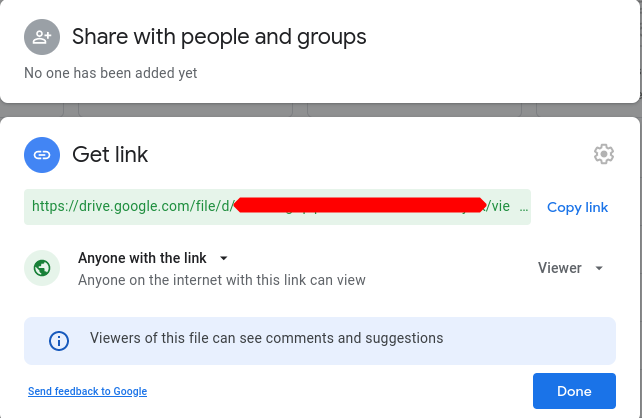Open link sharing settings gear
Image resolution: width=642 pixels, height=418 pixels.
(604, 154)
